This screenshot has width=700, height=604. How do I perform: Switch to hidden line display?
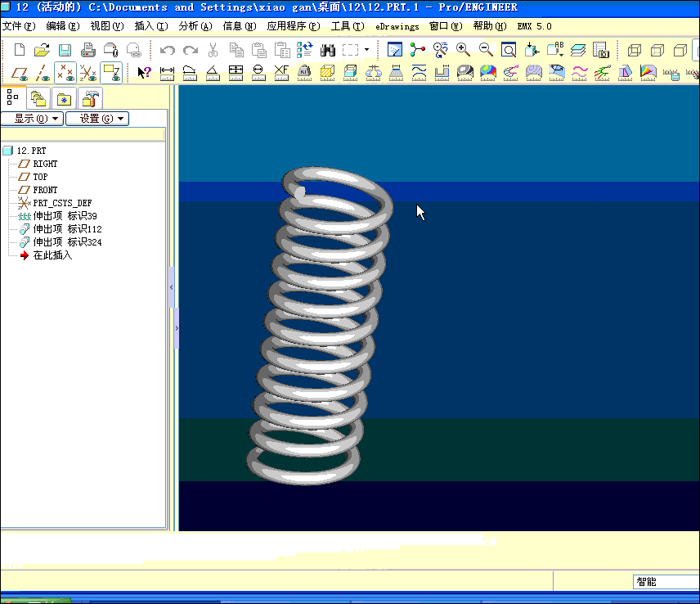click(657, 50)
